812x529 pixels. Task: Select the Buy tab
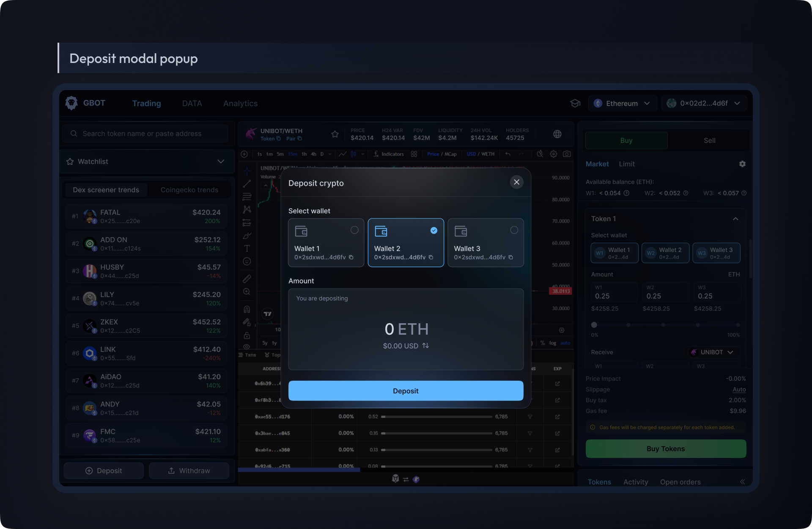click(626, 140)
